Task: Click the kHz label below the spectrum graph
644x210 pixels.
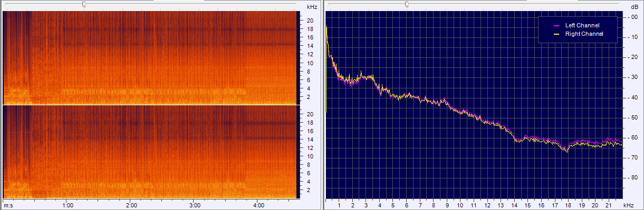Action: click(628, 205)
